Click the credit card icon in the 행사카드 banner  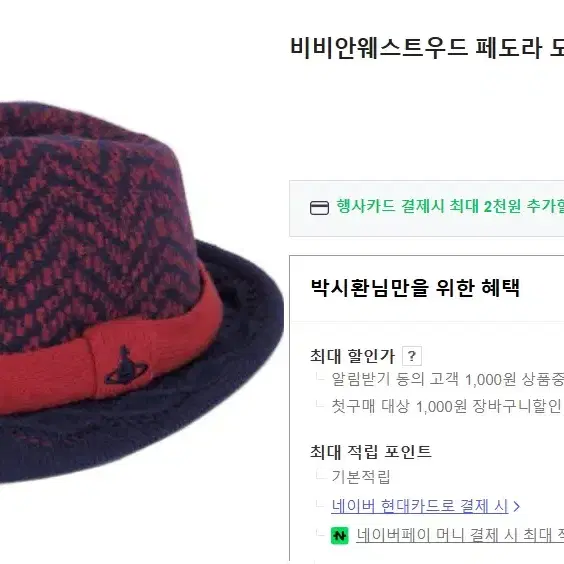click(x=319, y=208)
